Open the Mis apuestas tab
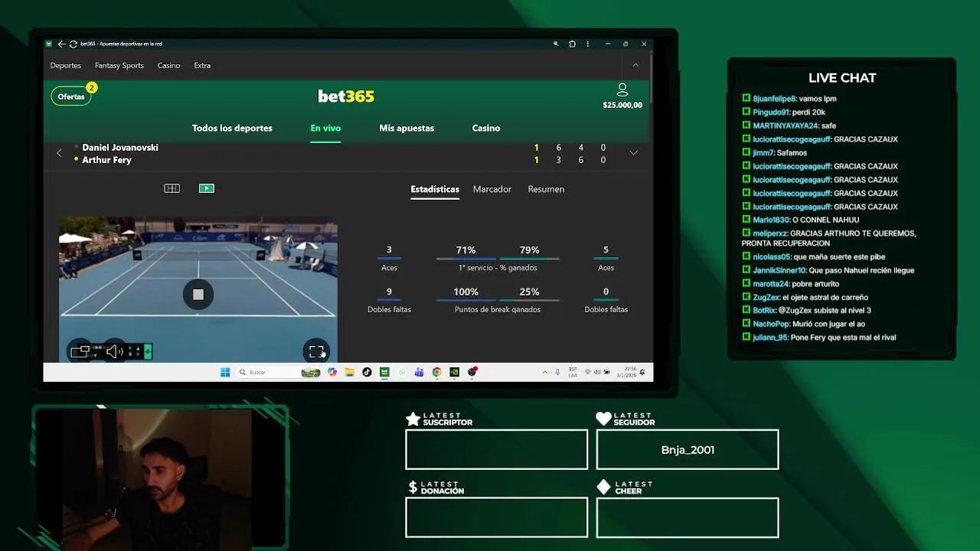 point(407,128)
